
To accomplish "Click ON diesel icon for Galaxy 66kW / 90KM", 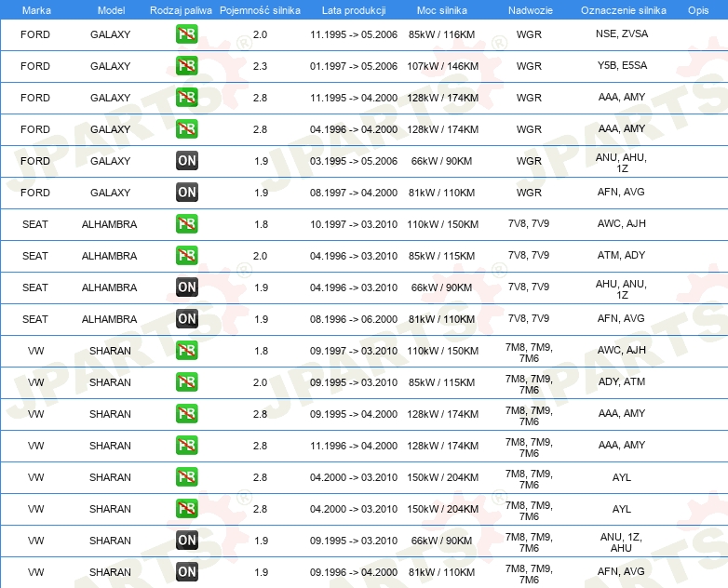I will click(x=186, y=161).
